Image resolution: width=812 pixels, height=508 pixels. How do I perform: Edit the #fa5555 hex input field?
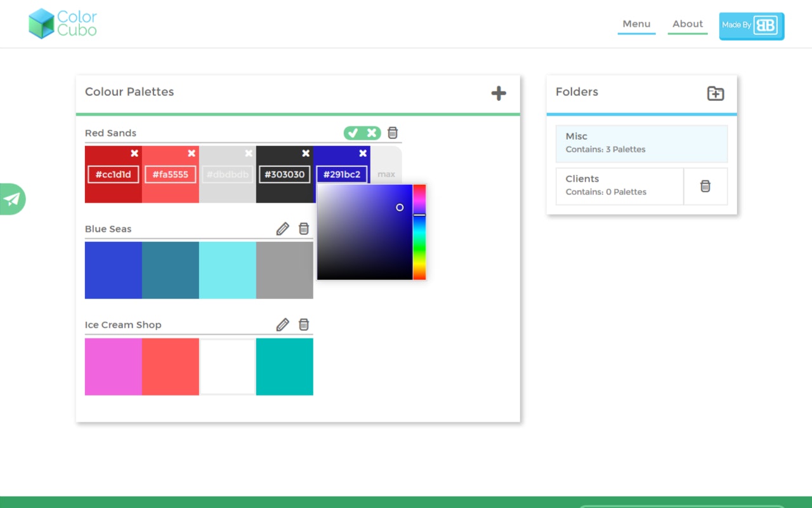tap(170, 174)
